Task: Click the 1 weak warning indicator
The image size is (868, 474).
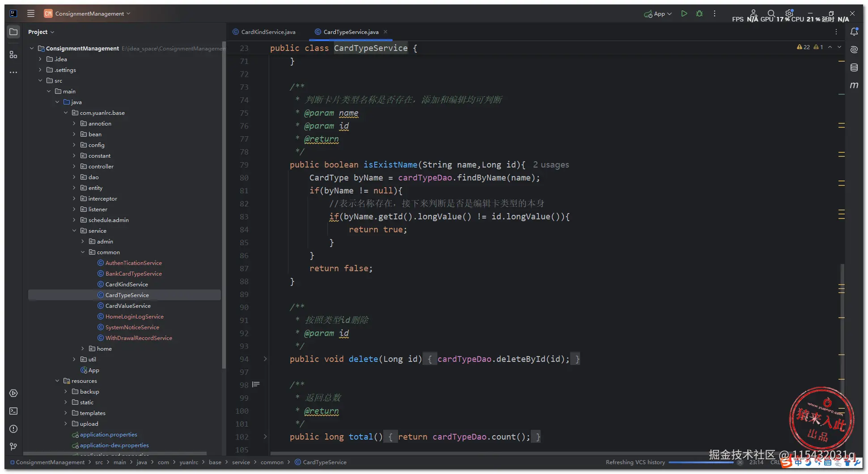Action: (818, 47)
